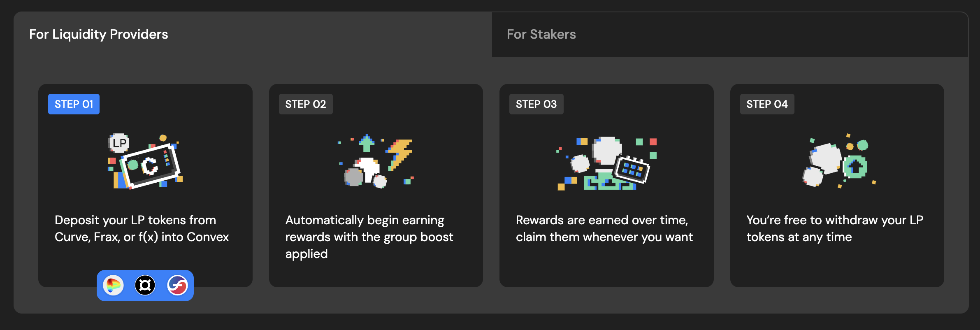
Task: Click the "Rewards are earned over time" text
Action: 604,228
